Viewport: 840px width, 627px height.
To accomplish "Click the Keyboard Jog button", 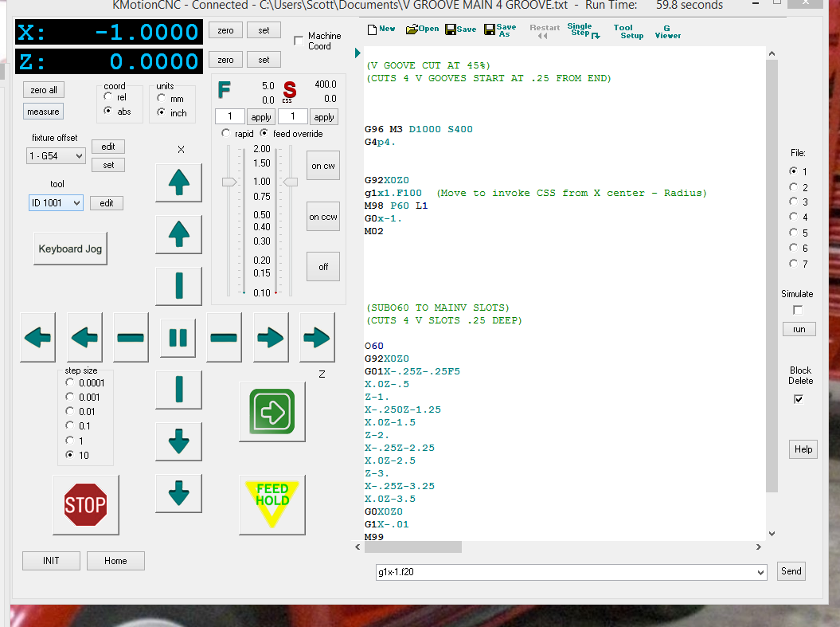I will tap(70, 249).
